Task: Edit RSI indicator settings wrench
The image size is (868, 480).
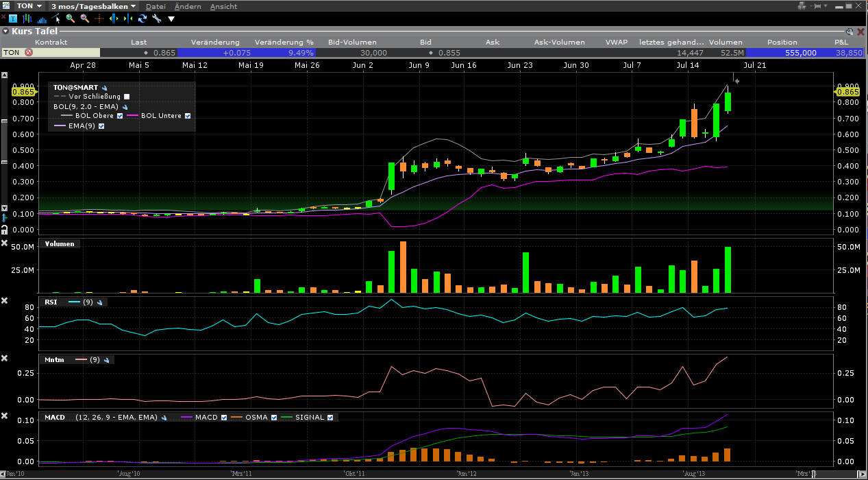Action: pyautogui.click(x=100, y=302)
